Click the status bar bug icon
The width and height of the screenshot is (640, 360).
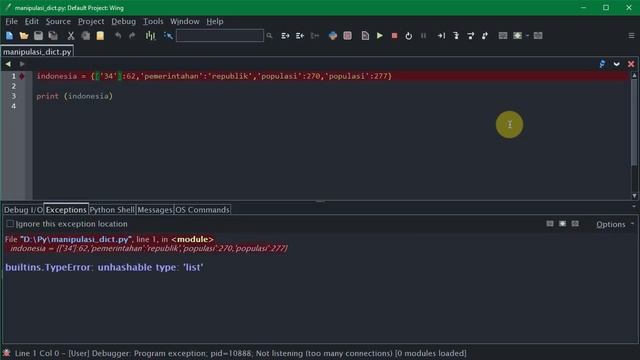click(x=6, y=353)
